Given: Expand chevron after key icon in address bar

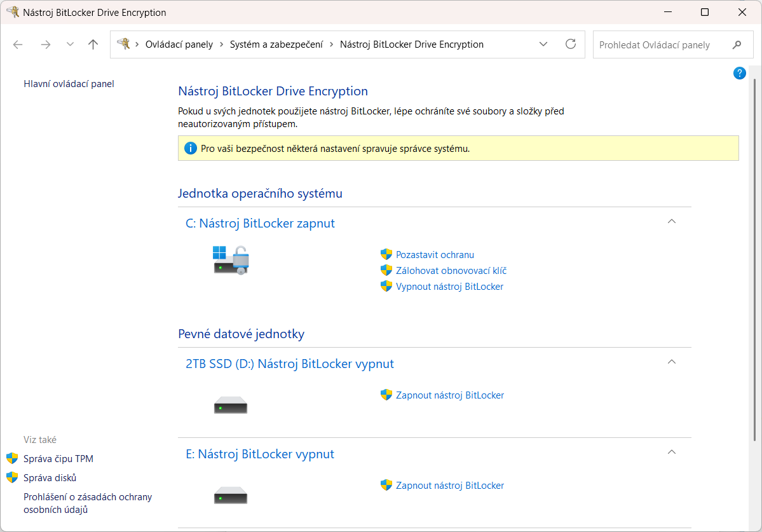Looking at the screenshot, I should click(x=137, y=44).
